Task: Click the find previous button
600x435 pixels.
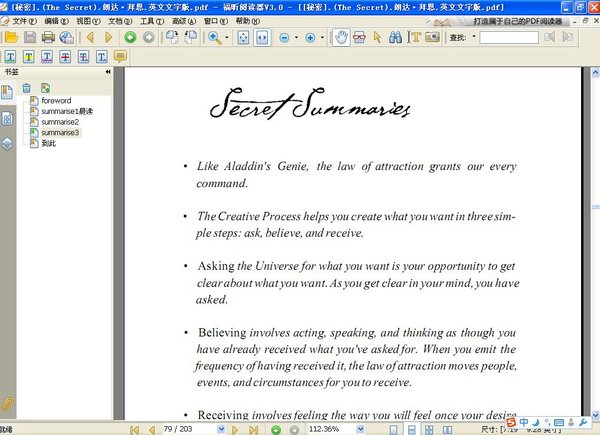Action: pyautogui.click(x=549, y=37)
